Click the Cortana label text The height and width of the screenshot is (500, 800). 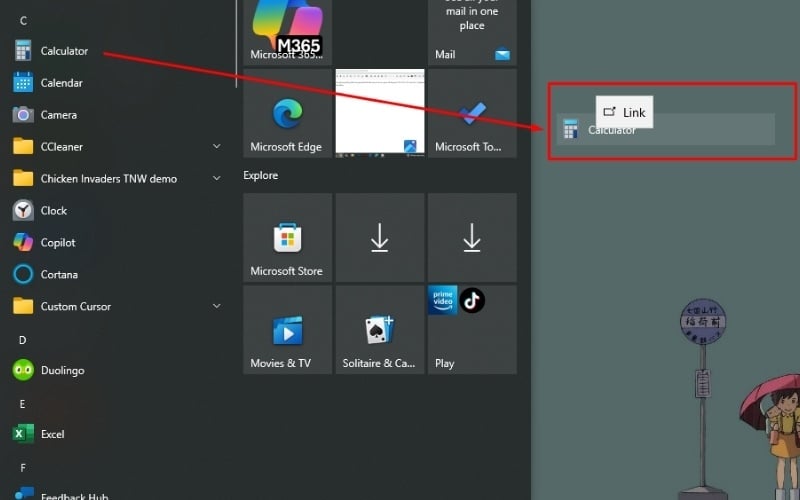59,274
